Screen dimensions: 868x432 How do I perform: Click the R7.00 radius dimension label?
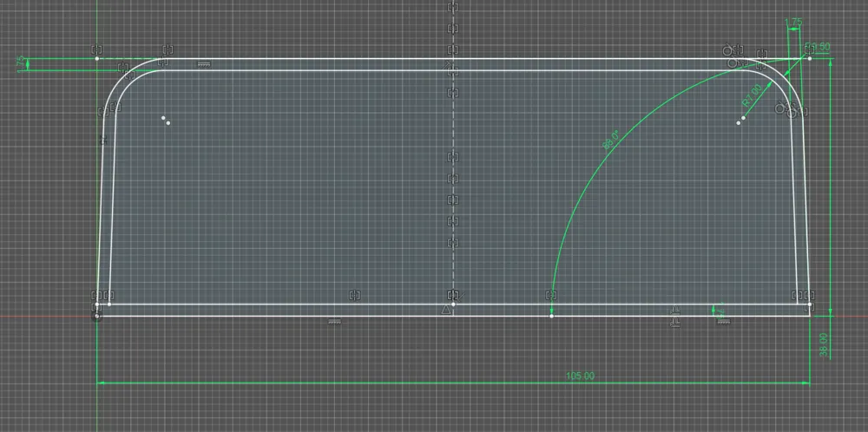pyautogui.click(x=753, y=95)
